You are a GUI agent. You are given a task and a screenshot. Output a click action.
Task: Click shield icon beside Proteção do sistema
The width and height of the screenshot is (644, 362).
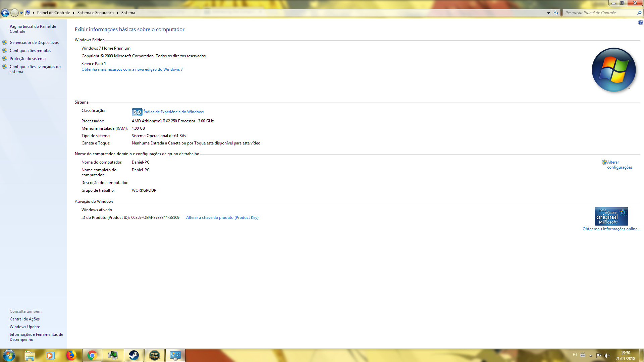click(x=5, y=59)
